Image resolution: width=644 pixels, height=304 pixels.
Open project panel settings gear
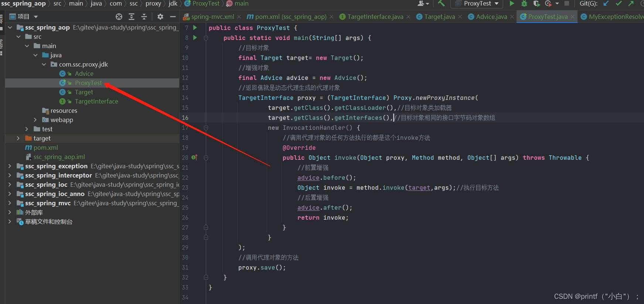tap(160, 17)
